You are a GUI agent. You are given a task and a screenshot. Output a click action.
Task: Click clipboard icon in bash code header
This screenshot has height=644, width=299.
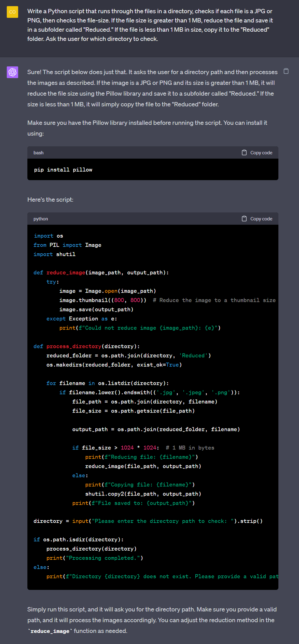(244, 152)
